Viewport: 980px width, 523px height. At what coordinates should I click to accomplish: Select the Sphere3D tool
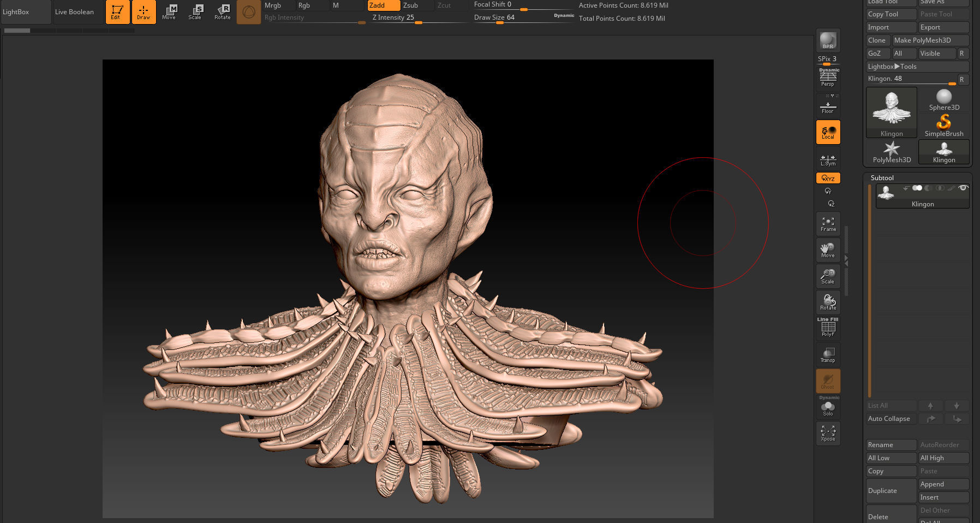944,100
